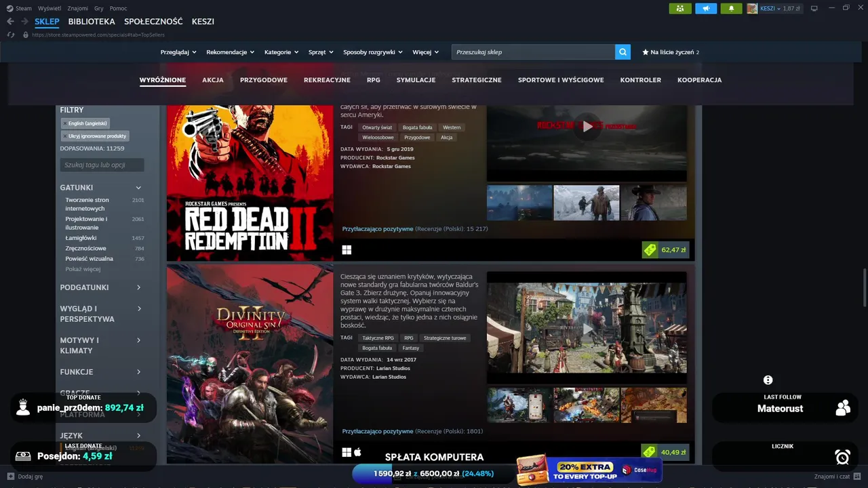Click the last follow people icon overlay
This screenshot has width=868, height=488.
coord(843,407)
